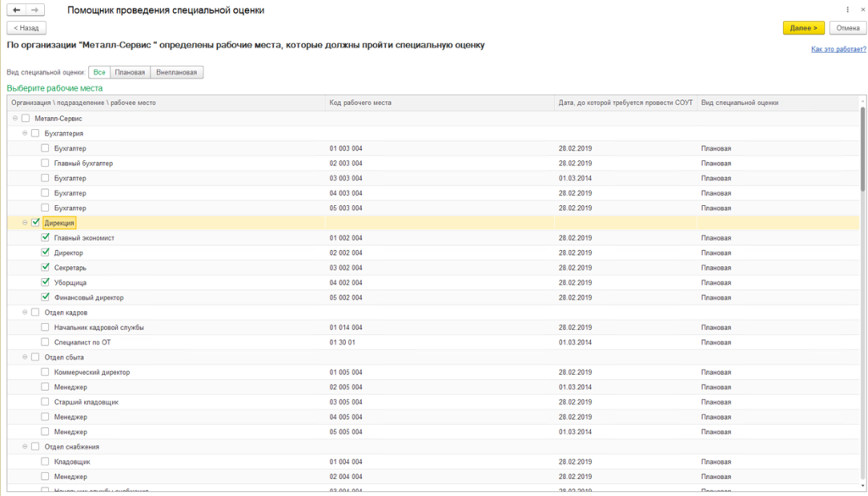The height and width of the screenshot is (496, 868).
Task: Check the Главный бухгалтер workplace checkbox
Action: click(x=46, y=163)
